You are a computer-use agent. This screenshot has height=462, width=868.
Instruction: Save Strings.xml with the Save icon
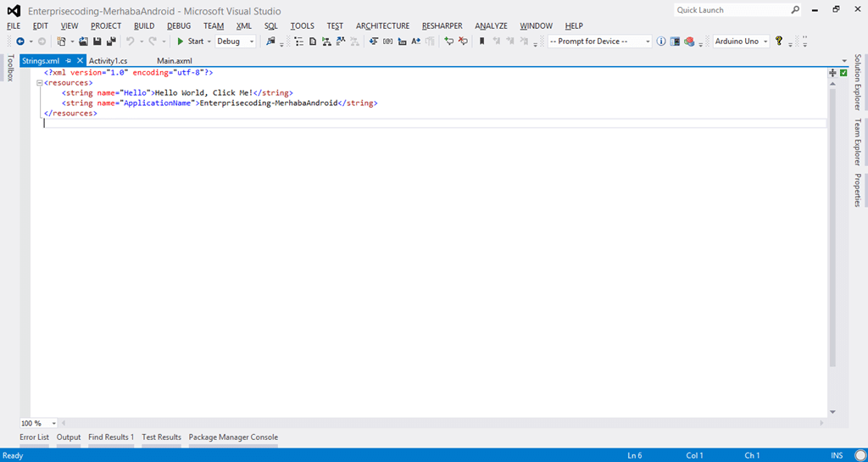tap(97, 42)
